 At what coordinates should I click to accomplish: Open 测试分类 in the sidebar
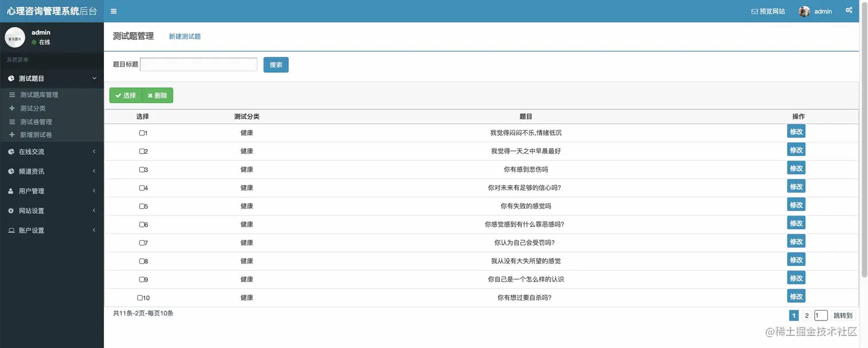click(33, 108)
